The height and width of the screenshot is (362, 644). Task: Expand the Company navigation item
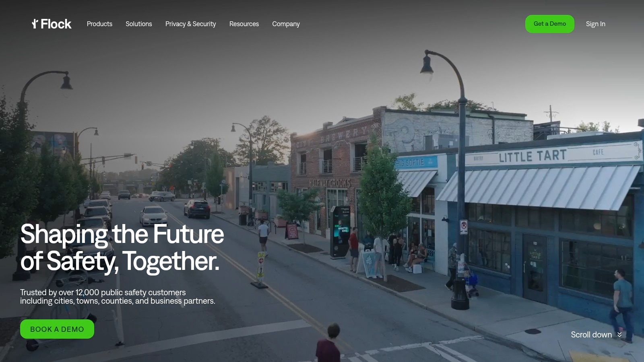pos(286,24)
